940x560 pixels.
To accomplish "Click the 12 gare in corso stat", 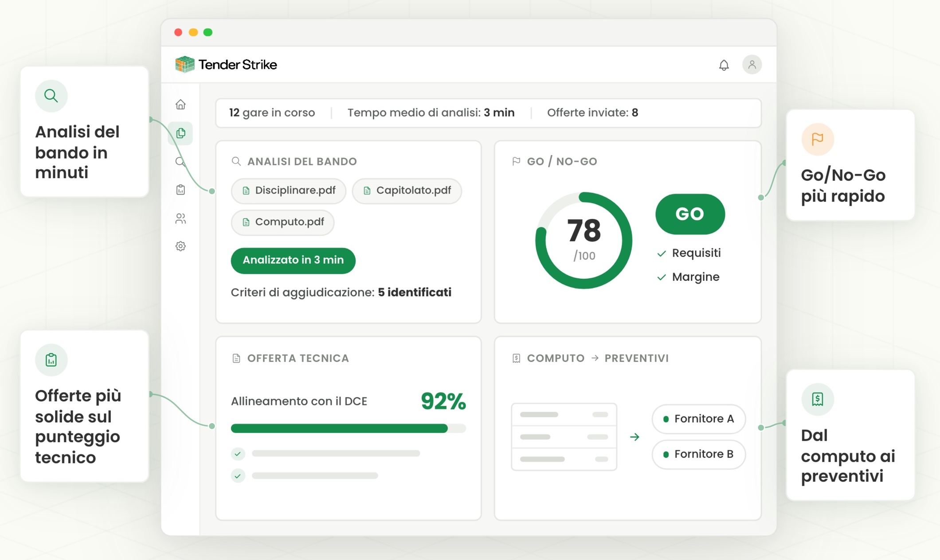I will click(x=272, y=113).
